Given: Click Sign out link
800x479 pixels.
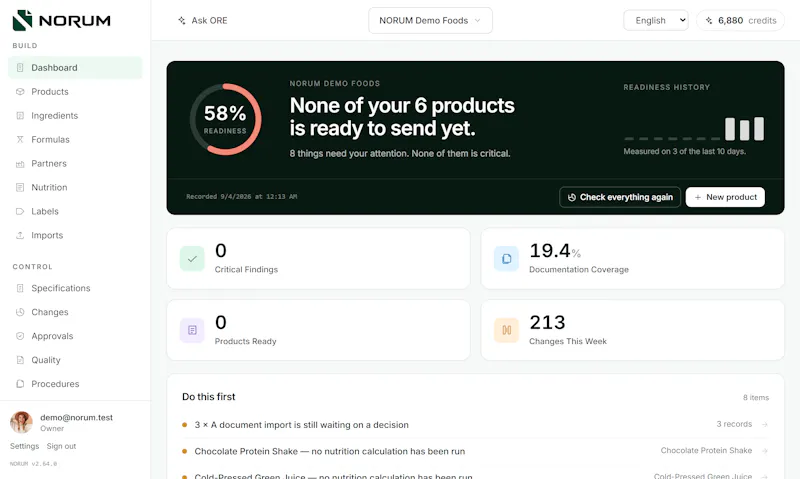Looking at the screenshot, I should coord(61,446).
